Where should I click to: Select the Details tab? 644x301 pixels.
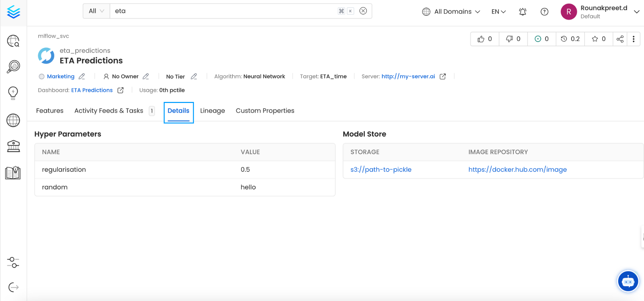click(178, 111)
